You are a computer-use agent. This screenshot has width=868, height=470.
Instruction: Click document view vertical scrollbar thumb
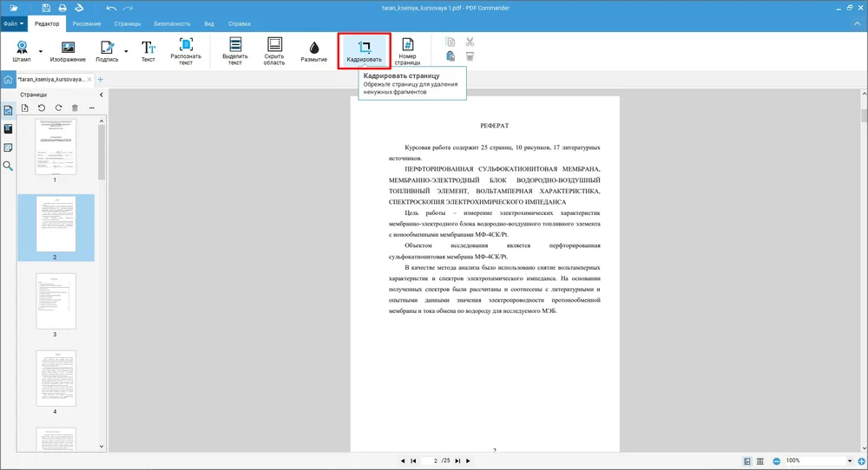[x=865, y=115]
